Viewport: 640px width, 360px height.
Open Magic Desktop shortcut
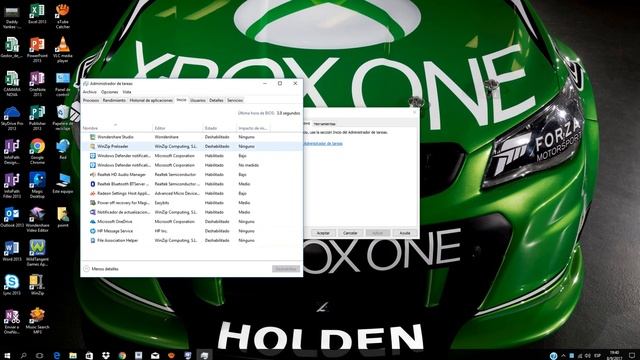click(37, 185)
